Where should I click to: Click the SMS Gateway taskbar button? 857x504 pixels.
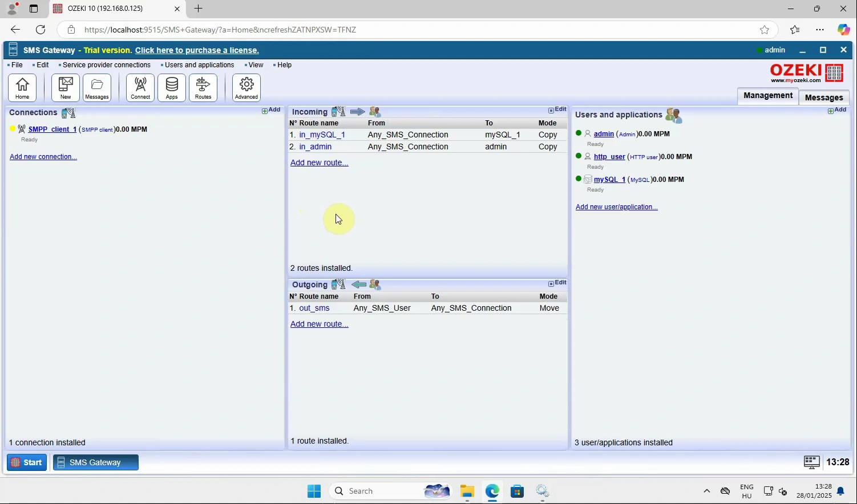(96, 462)
